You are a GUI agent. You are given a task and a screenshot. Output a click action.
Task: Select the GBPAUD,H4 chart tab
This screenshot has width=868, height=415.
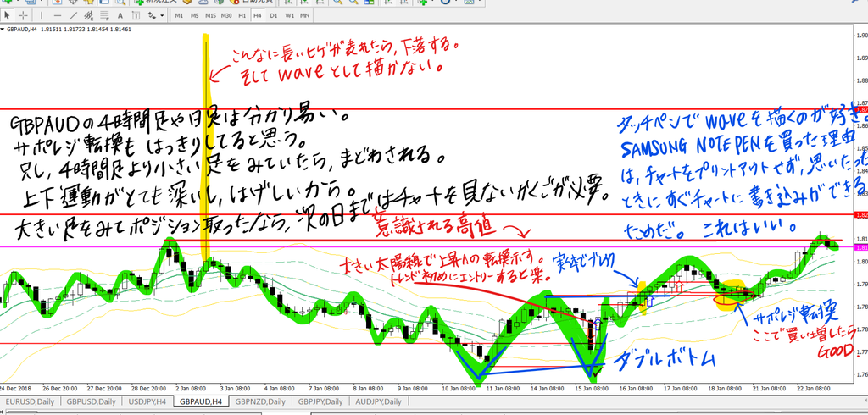pos(201,401)
